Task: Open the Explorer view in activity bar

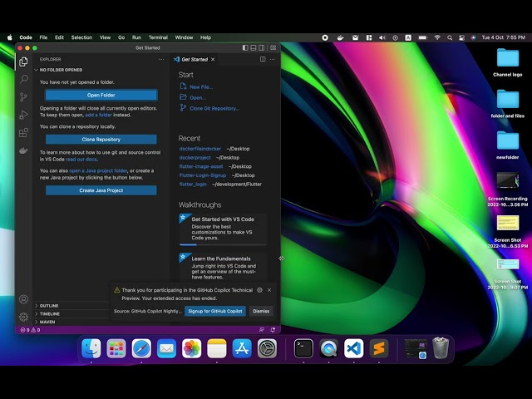Action: pos(23,62)
